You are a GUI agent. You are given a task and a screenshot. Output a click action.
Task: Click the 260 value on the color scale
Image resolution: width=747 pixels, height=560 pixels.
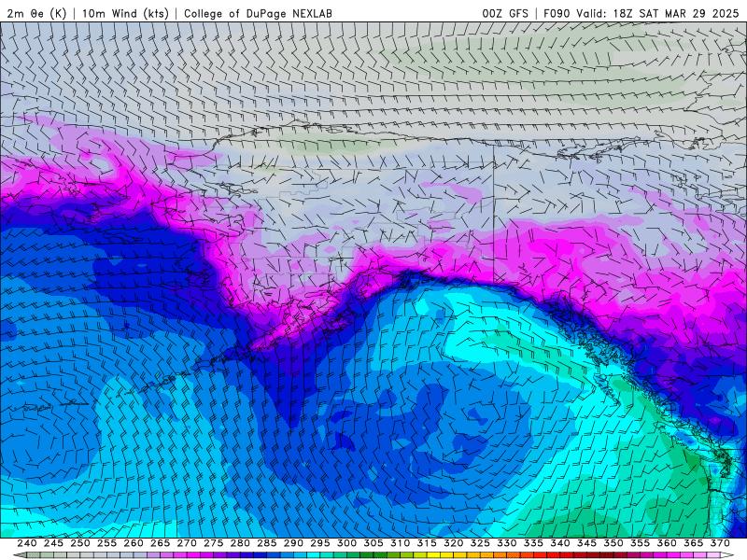[x=134, y=543]
